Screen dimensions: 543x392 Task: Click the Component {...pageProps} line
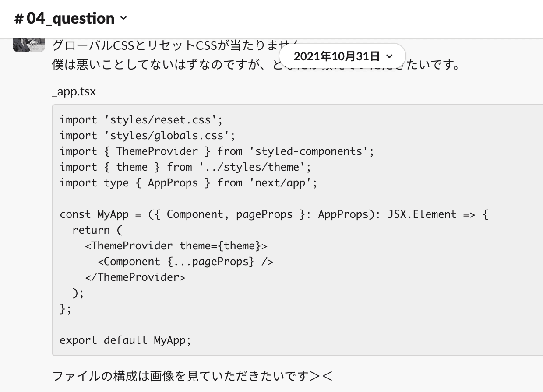click(x=186, y=262)
